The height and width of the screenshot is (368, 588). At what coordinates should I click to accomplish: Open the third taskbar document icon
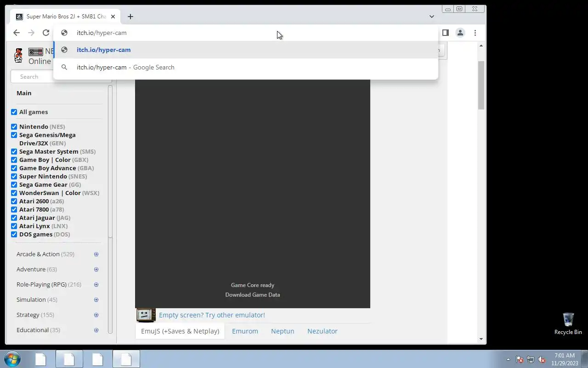(x=97, y=359)
